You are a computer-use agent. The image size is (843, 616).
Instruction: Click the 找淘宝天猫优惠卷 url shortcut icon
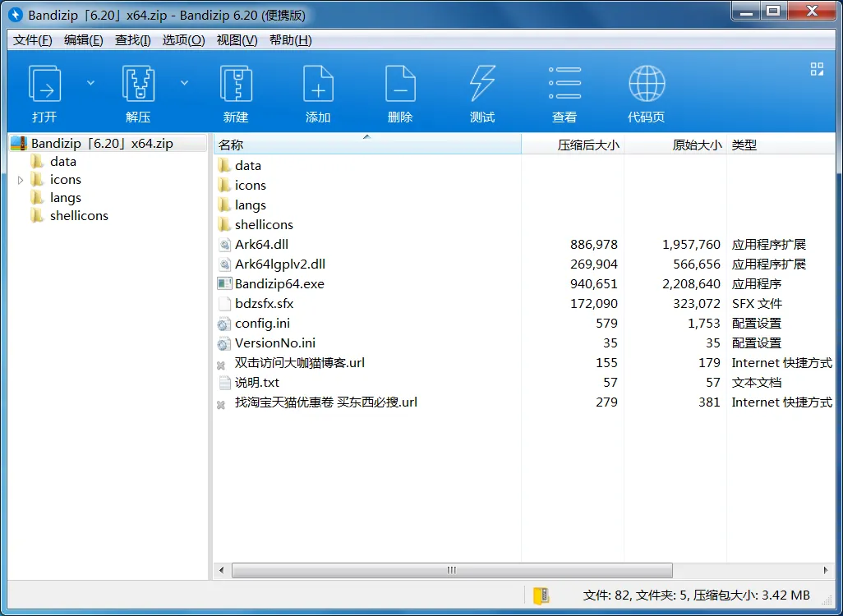(x=221, y=405)
